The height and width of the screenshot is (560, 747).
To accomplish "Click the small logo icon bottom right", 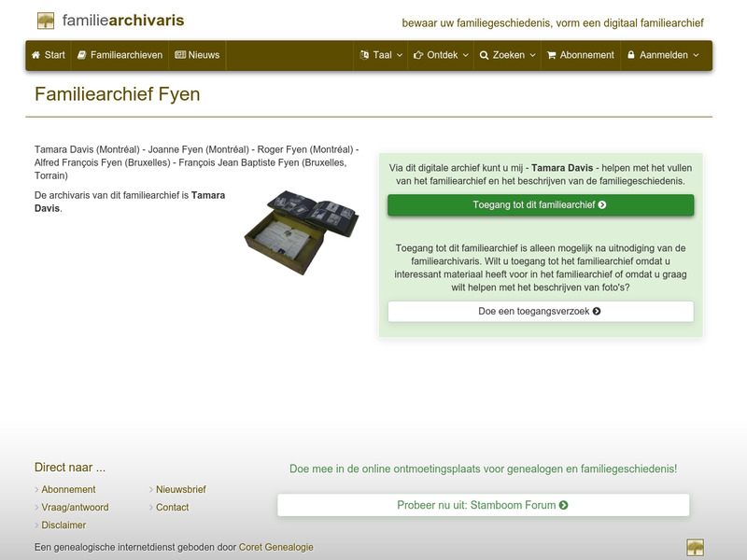I will 695,547.
